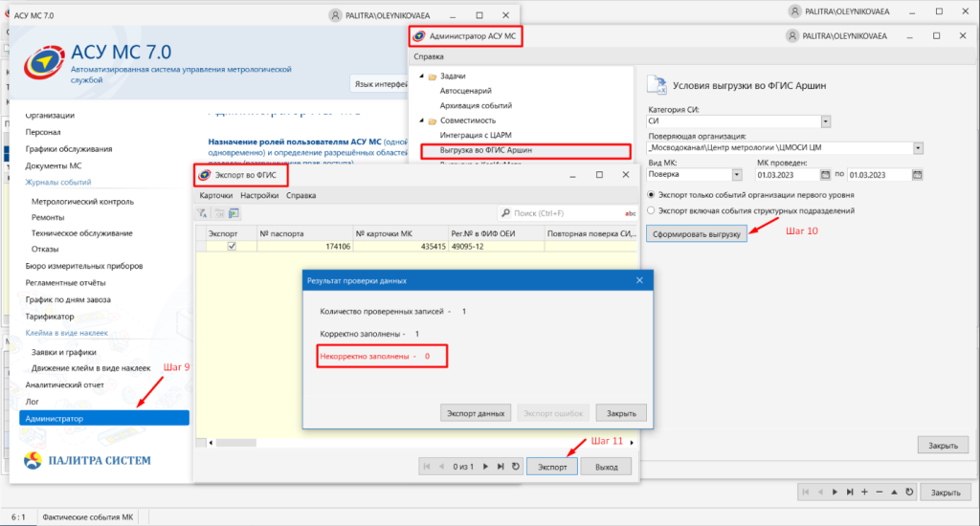This screenshot has width=980, height=526.
Task: Collapse the Задачи tree node
Action: coord(421,76)
